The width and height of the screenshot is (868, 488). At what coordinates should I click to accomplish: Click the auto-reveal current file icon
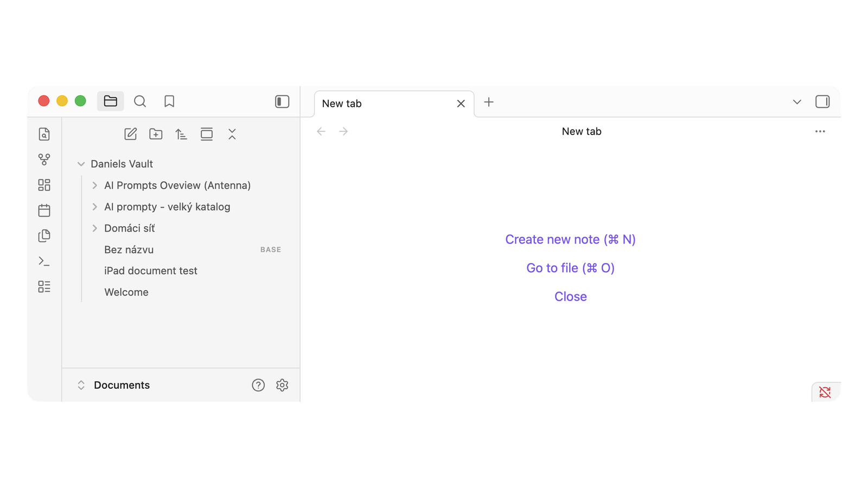[x=207, y=134]
